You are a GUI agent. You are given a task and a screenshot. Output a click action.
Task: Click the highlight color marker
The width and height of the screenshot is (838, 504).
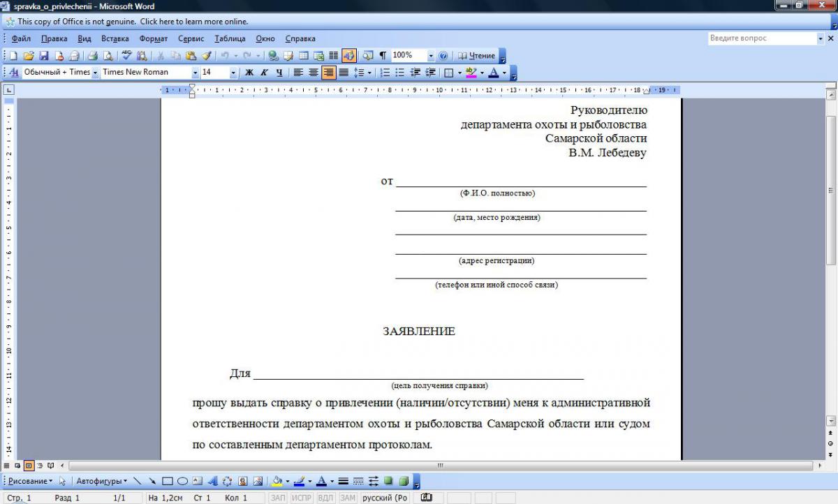(471, 73)
